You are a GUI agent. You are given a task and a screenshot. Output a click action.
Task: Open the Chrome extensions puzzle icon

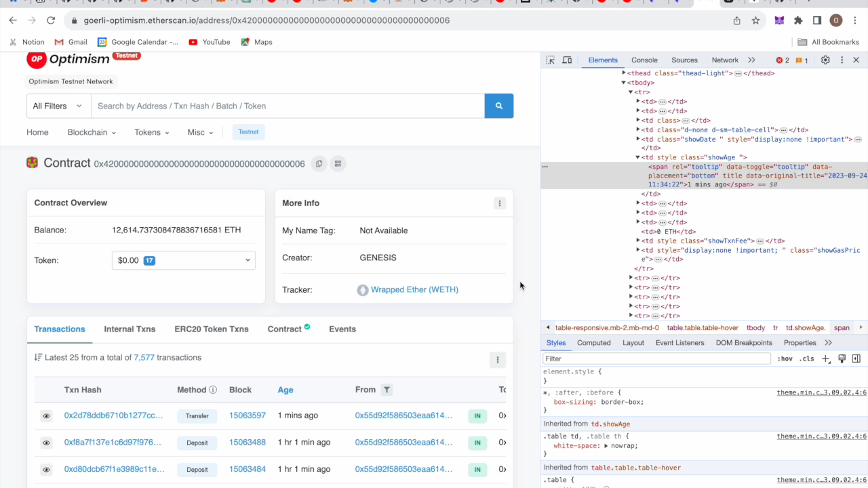pyautogui.click(x=798, y=20)
